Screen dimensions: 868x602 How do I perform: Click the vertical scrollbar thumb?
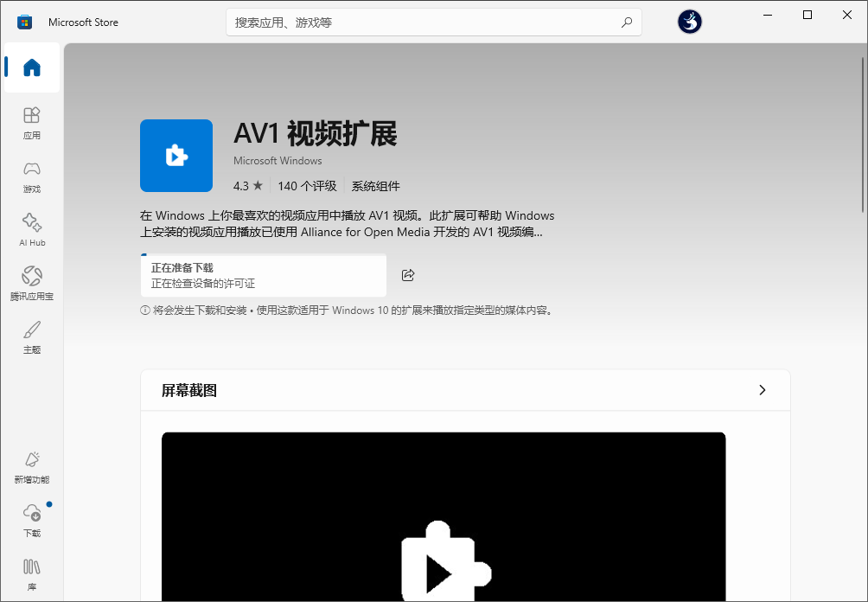(x=863, y=135)
